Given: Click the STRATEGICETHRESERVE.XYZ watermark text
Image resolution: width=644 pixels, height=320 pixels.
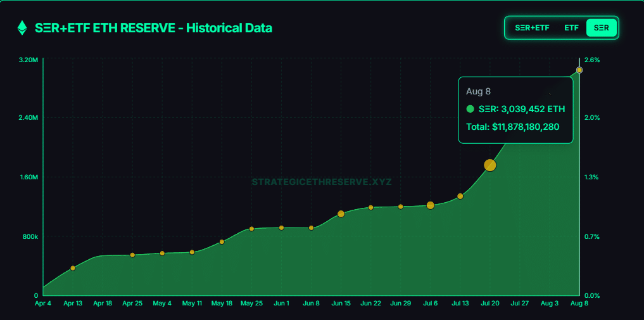Looking at the screenshot, I should [x=322, y=182].
